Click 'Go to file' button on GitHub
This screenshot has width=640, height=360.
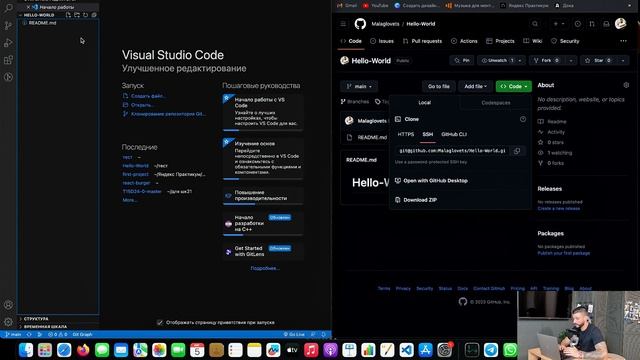click(x=439, y=87)
